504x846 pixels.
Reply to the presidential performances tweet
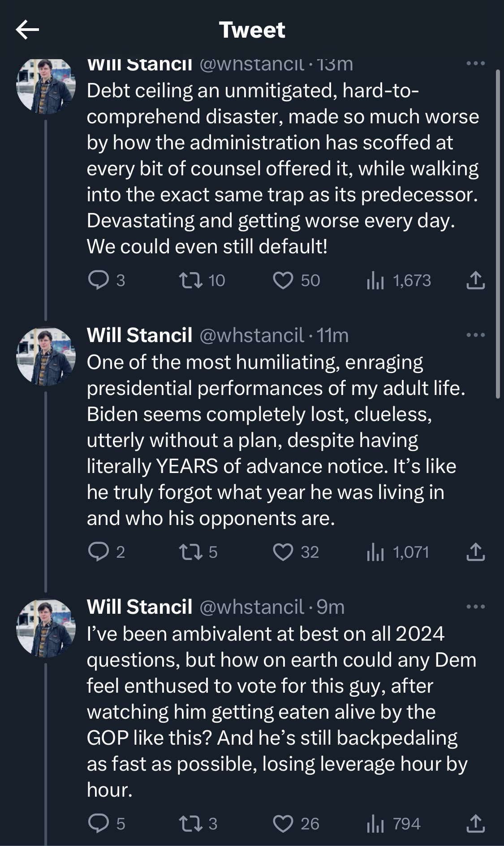tap(99, 552)
